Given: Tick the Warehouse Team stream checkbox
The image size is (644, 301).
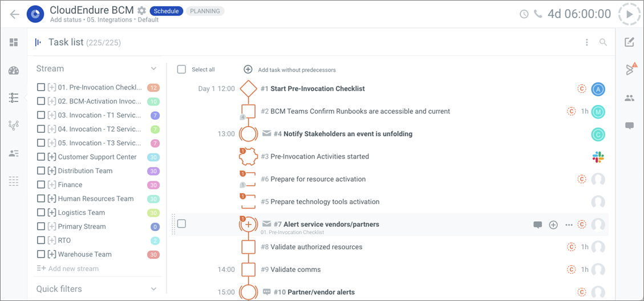Looking at the screenshot, I should [x=40, y=254].
